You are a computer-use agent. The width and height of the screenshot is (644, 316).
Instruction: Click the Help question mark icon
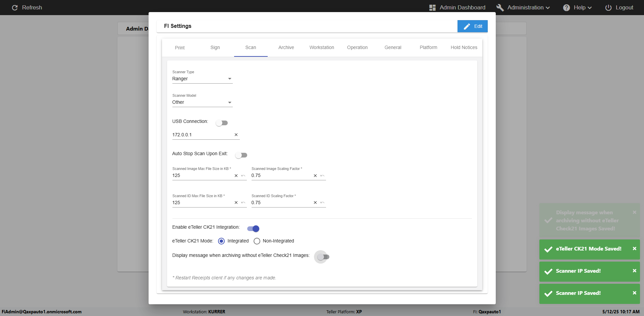[x=567, y=7]
